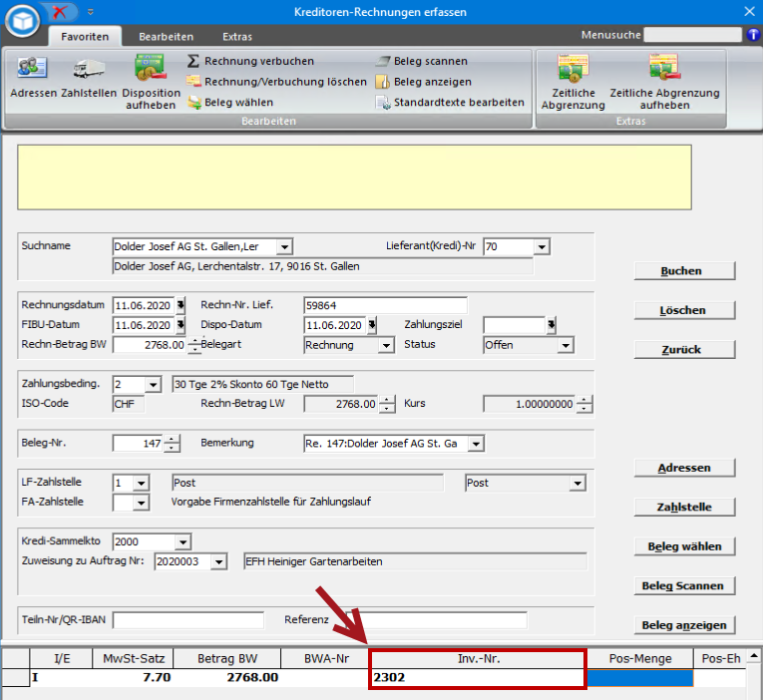763x700 pixels.
Task: Expand the Belegart Rechnung dropdown
Action: [386, 345]
